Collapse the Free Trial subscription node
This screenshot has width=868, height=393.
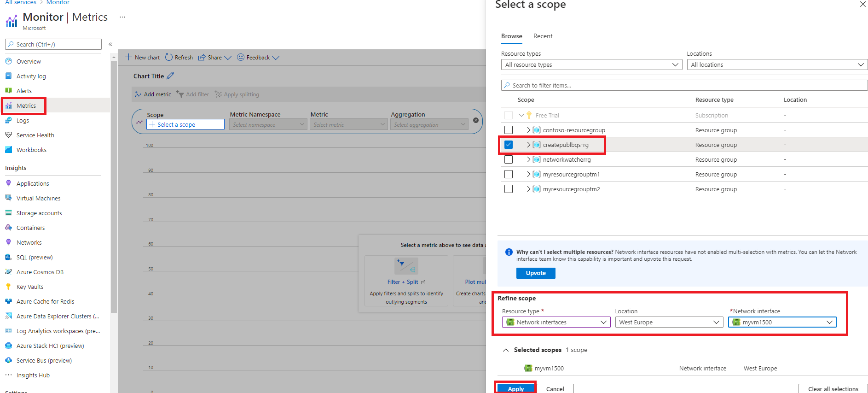[521, 115]
